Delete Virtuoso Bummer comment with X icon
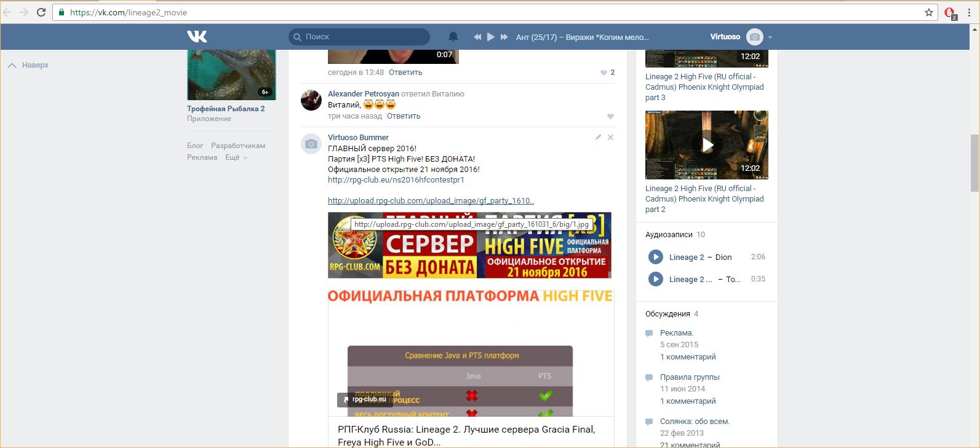The width and height of the screenshot is (980, 448). point(610,138)
